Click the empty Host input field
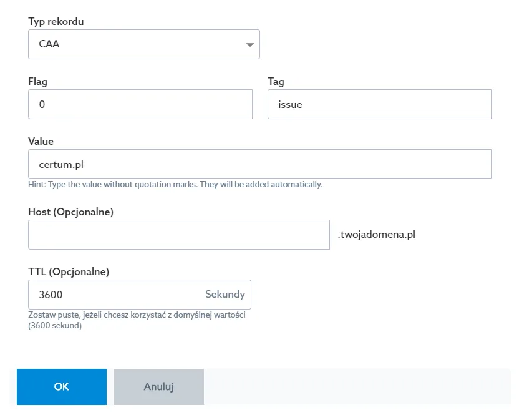Screen dimensions: 527x420 point(179,235)
